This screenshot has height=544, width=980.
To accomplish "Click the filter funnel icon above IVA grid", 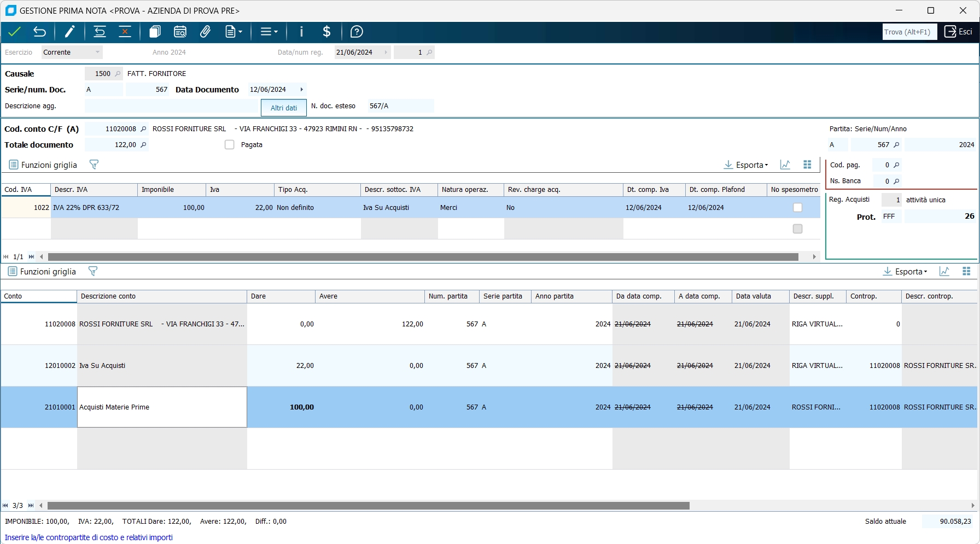I will coord(94,165).
